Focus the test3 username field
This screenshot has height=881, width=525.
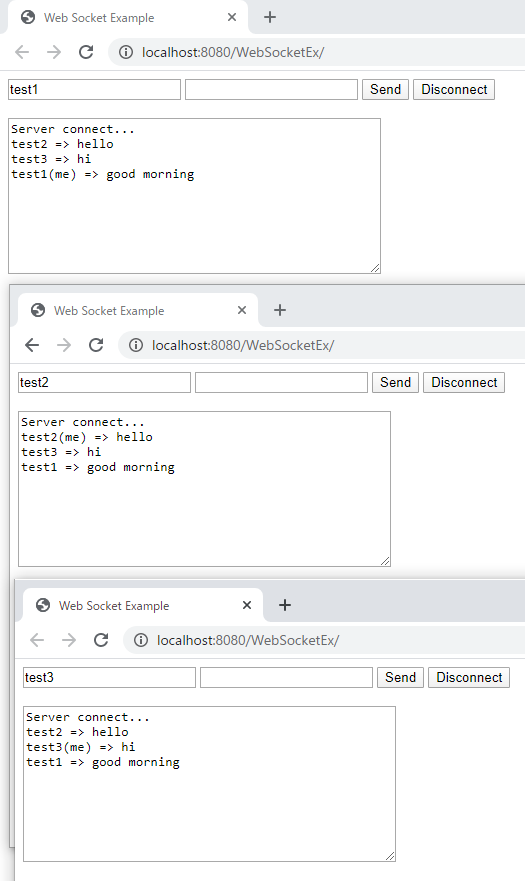pos(109,678)
